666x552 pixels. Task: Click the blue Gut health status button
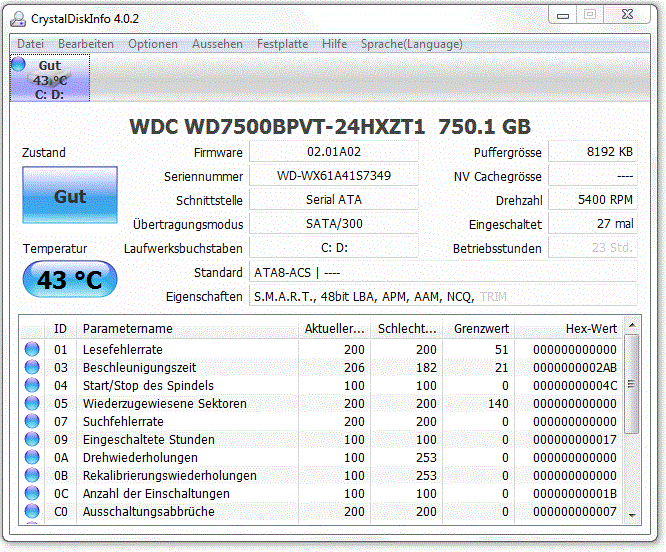(x=70, y=195)
